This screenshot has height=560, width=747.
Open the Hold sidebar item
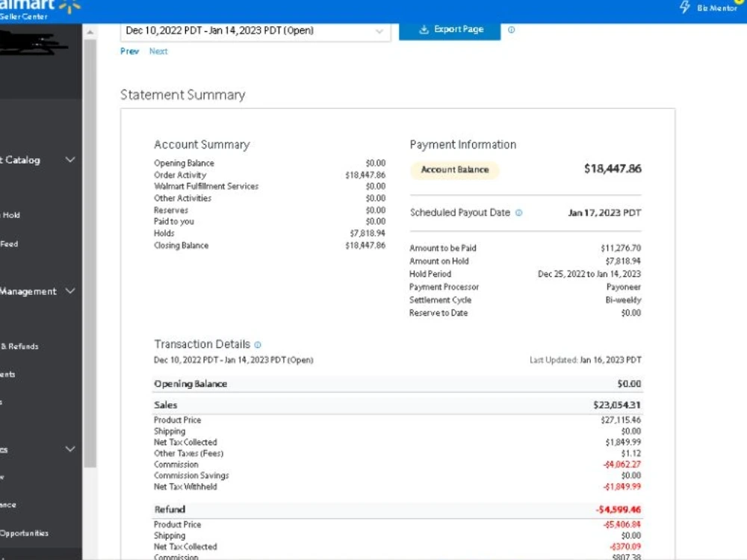click(10, 215)
